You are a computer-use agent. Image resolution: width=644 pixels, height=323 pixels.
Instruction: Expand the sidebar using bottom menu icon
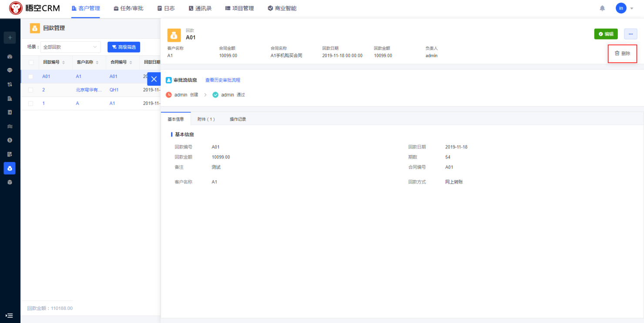[x=10, y=315]
